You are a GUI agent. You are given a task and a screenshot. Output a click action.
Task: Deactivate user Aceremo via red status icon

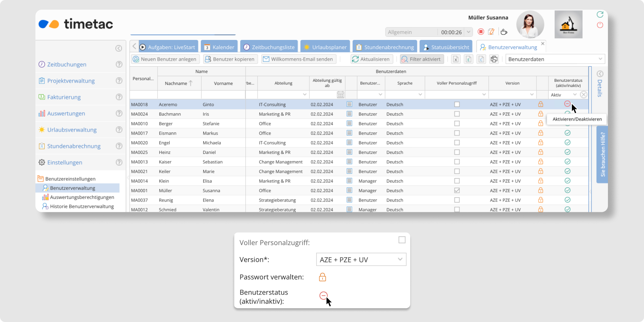pos(567,104)
